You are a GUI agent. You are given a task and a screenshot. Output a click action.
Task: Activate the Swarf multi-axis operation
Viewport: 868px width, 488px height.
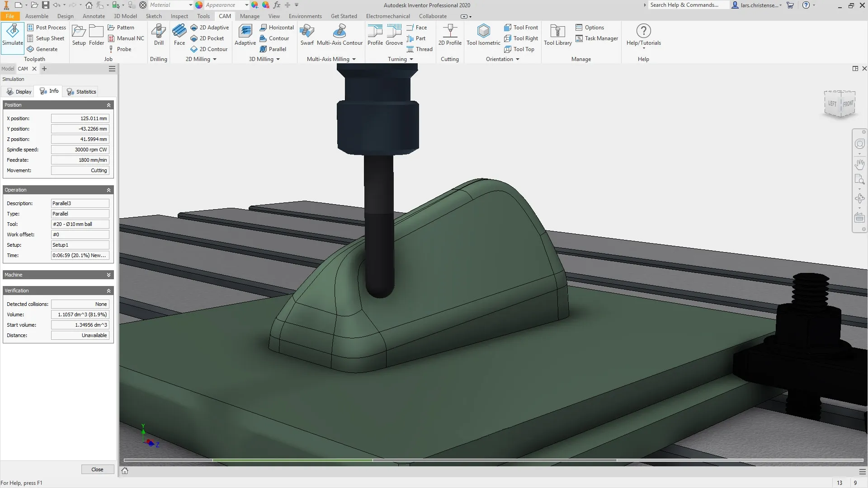(307, 36)
